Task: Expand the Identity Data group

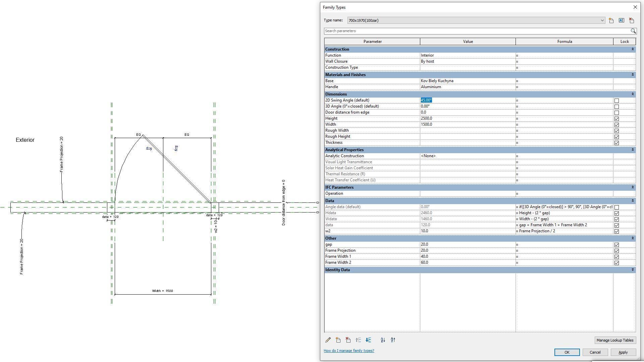Action: [633, 270]
